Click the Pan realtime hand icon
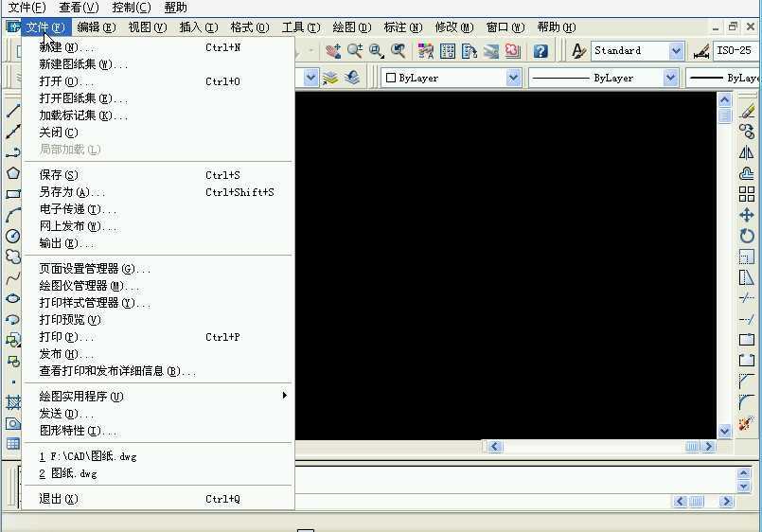The height and width of the screenshot is (532, 762). [333, 50]
